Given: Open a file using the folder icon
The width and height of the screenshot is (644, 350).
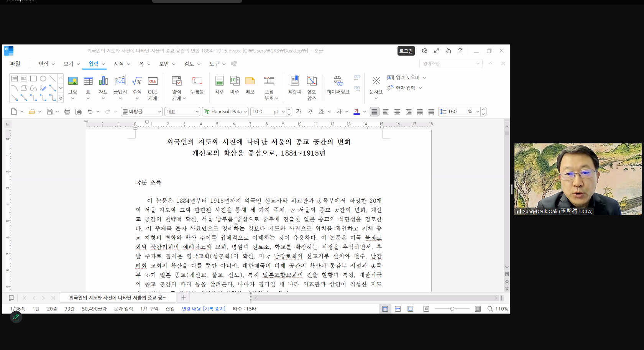Looking at the screenshot, I should tap(32, 112).
